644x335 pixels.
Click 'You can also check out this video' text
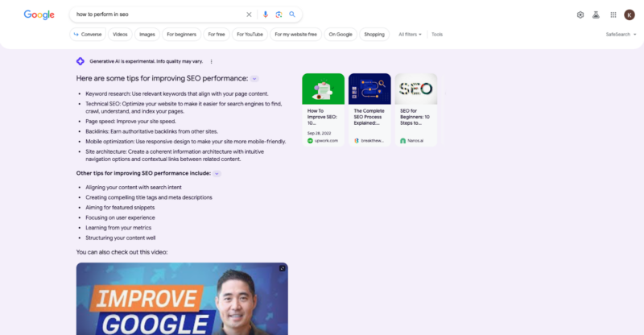click(122, 252)
